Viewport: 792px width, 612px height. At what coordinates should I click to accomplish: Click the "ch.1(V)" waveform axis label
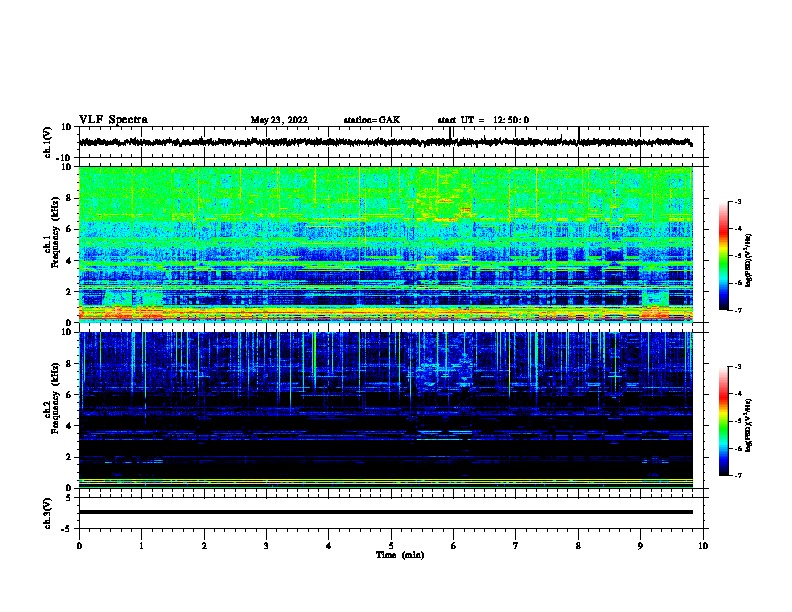pos(47,142)
